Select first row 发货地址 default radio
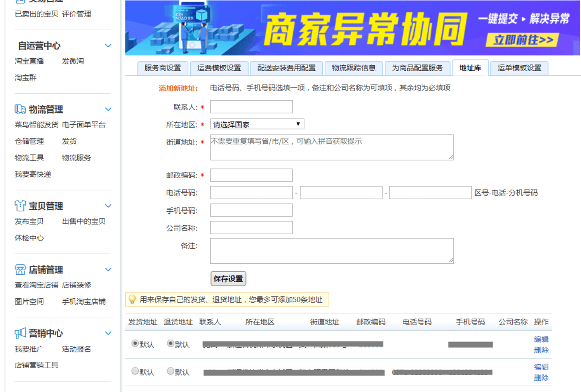The height and width of the screenshot is (392, 581). (135, 343)
